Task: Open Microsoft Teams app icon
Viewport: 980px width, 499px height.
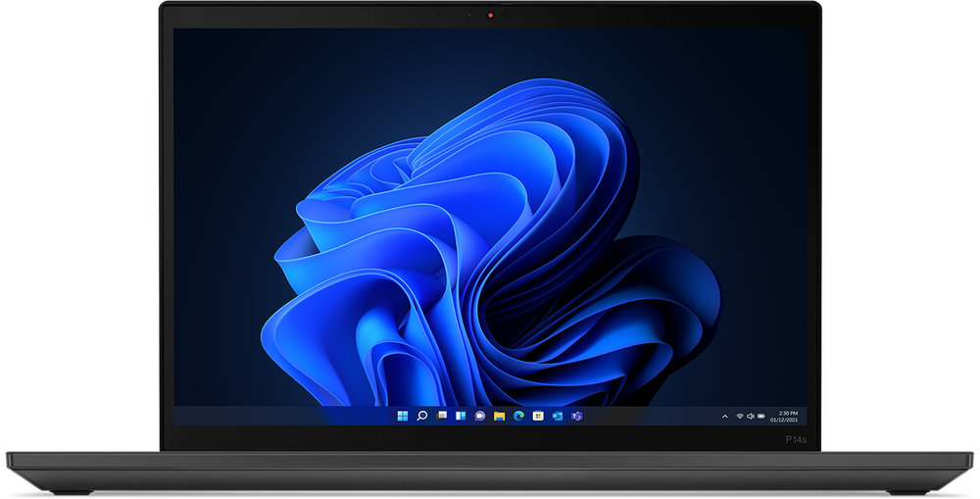Action: 577,416
